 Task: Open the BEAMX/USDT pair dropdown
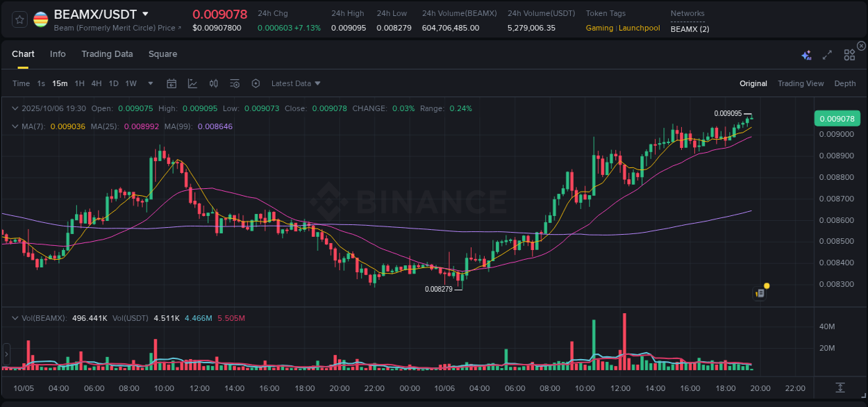[101, 13]
